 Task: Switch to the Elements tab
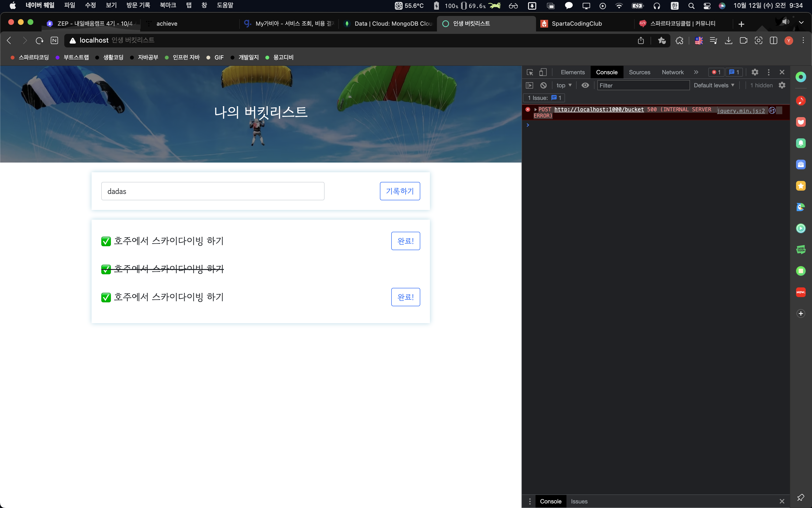573,72
